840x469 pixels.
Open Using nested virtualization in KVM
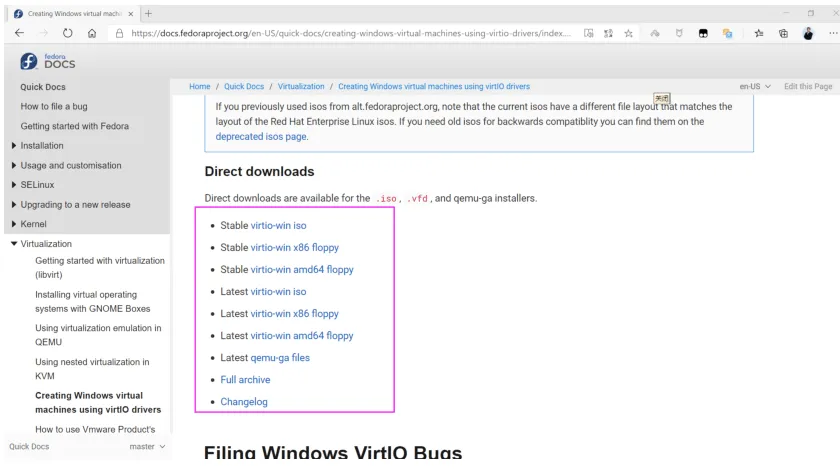pyautogui.click(x=92, y=369)
